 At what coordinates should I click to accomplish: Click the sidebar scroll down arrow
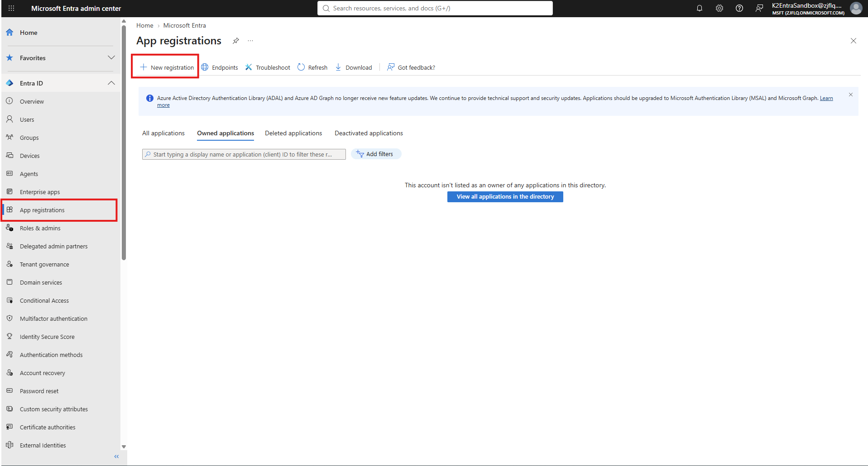(124, 447)
